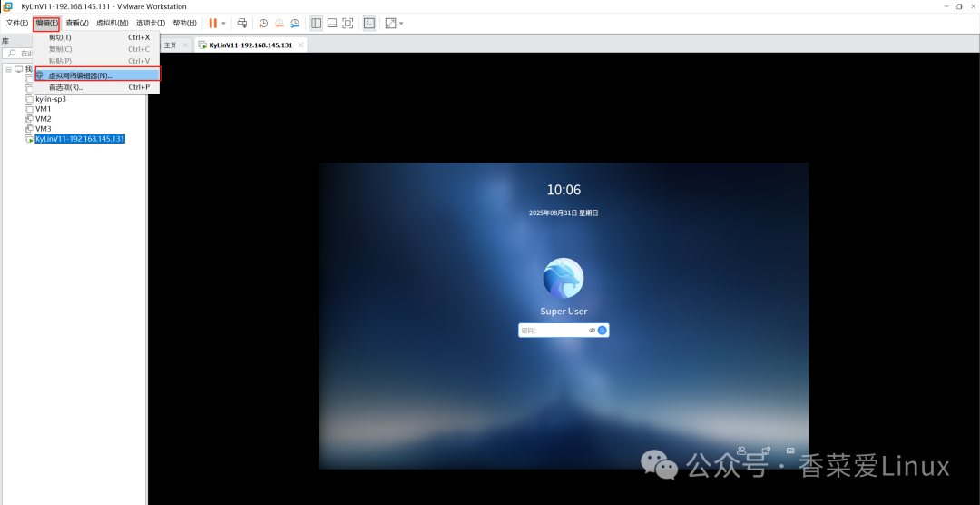Select KyLinV11-192.168.145.131 in the library tree
Viewport: 980px width, 505px height.
pyautogui.click(x=80, y=139)
